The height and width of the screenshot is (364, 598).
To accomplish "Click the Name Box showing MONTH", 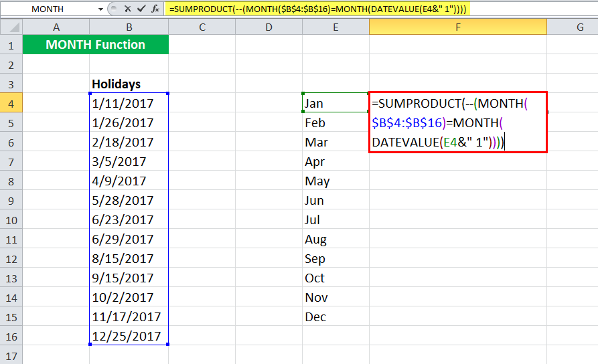I will (48, 9).
